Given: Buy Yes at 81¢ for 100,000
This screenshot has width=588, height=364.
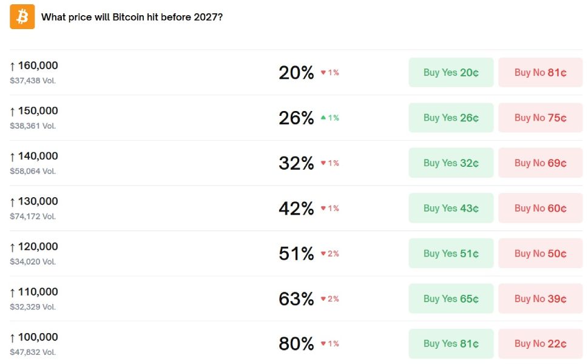Looking at the screenshot, I should coord(451,344).
